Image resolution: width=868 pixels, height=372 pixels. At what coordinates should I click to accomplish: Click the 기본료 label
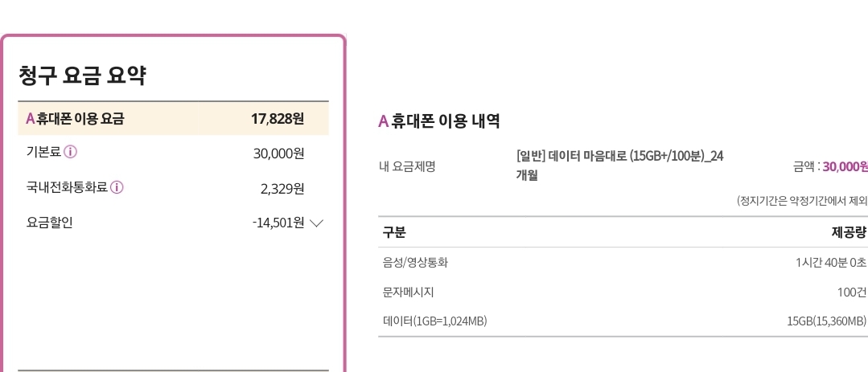(x=43, y=152)
